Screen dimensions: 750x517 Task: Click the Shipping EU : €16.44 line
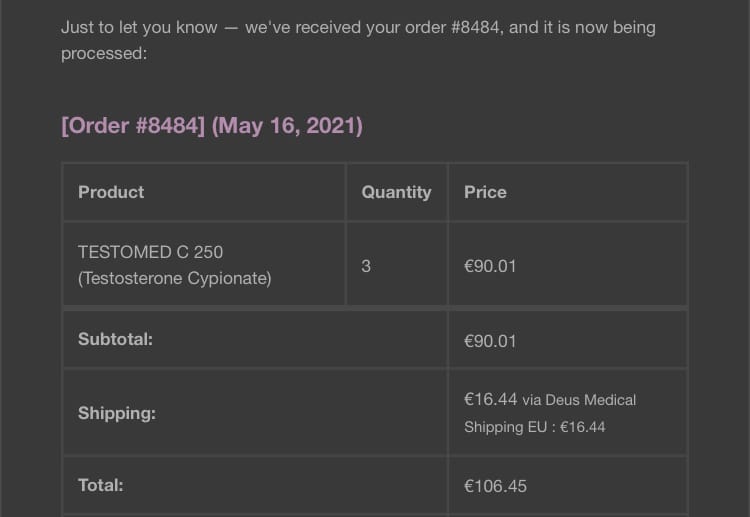coord(534,427)
